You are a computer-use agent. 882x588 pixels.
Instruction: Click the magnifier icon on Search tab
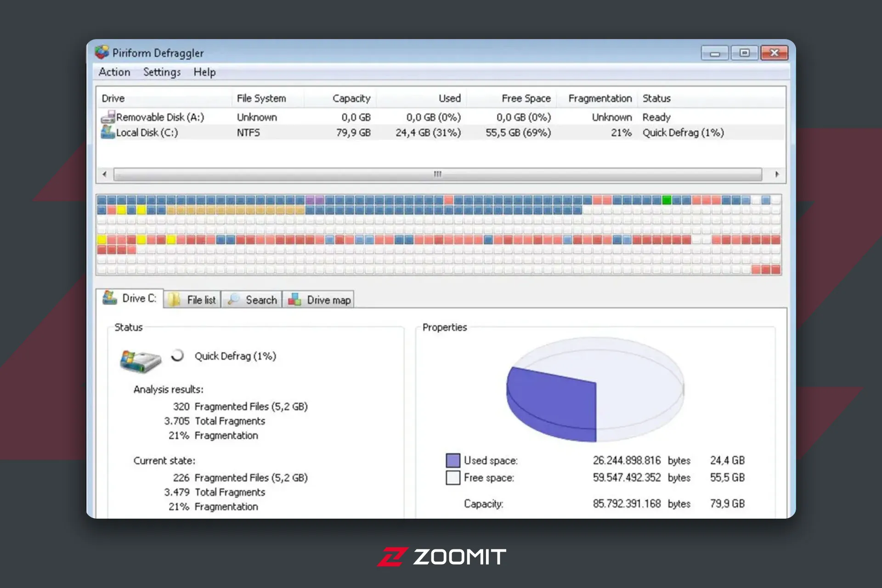click(233, 300)
